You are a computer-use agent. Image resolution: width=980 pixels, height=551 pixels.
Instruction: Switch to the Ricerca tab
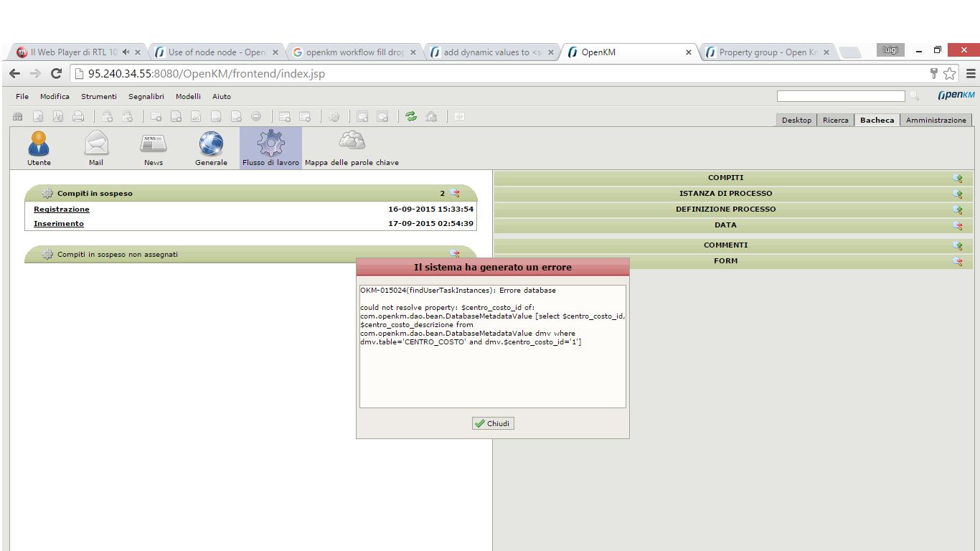click(835, 121)
